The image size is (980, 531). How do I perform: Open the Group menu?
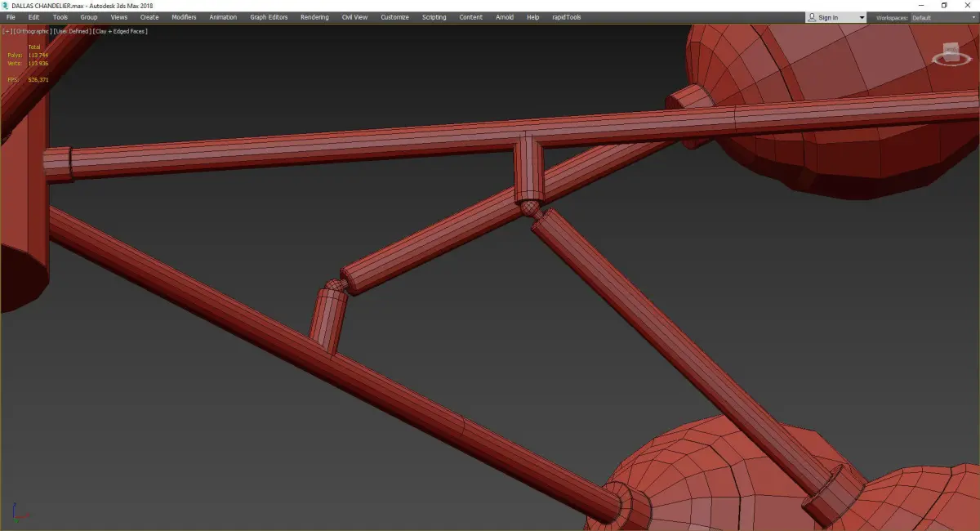tap(88, 17)
